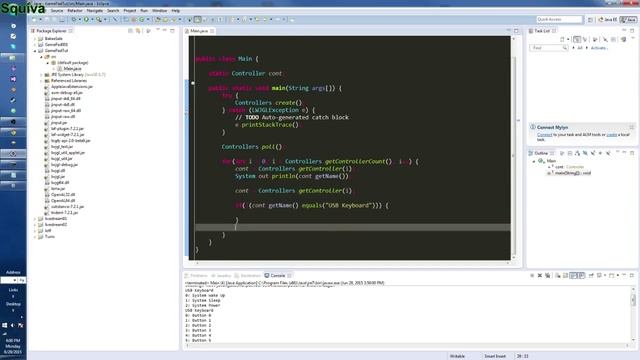Click the New file toolbar icon

click(34, 19)
